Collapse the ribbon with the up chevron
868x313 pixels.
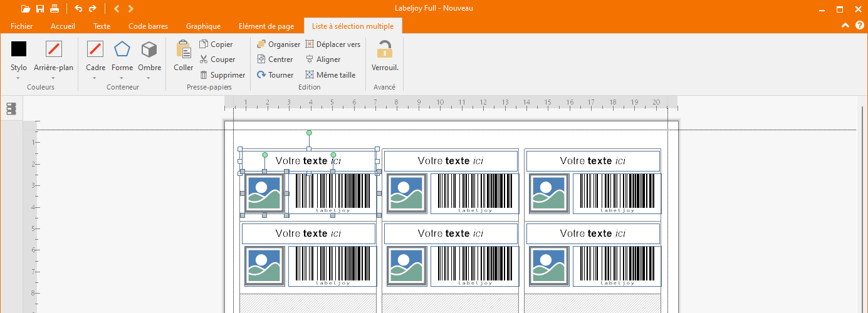pyautogui.click(x=845, y=26)
